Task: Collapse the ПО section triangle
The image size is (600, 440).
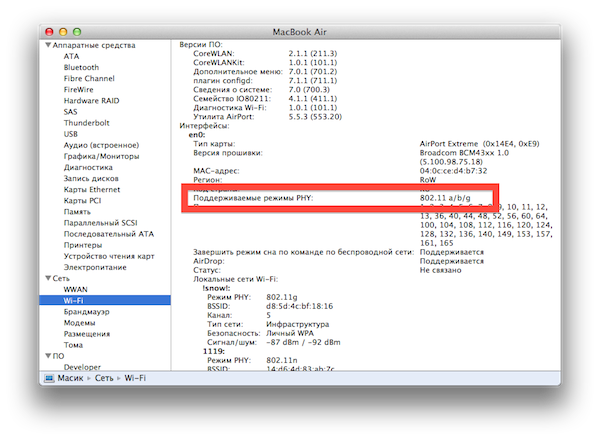Action: pyautogui.click(x=48, y=356)
